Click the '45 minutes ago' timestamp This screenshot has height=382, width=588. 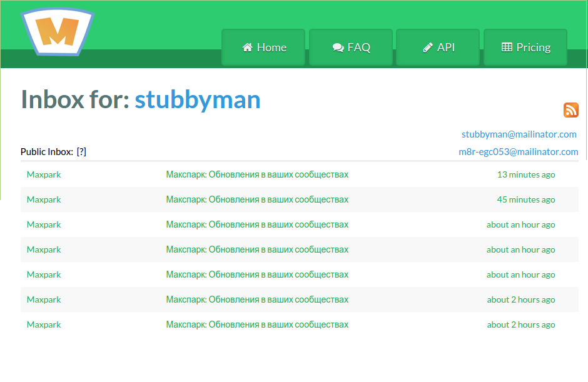(x=526, y=199)
